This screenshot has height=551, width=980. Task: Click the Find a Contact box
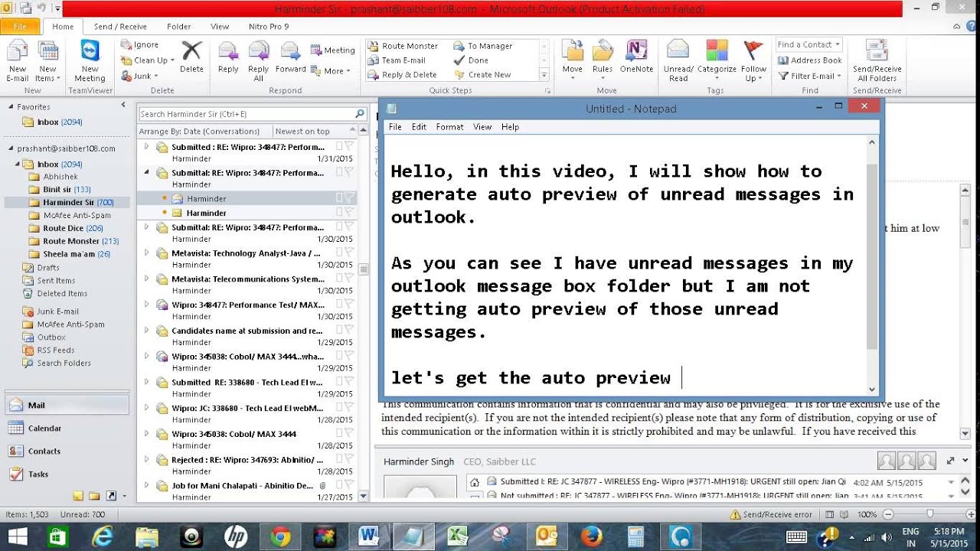click(808, 45)
